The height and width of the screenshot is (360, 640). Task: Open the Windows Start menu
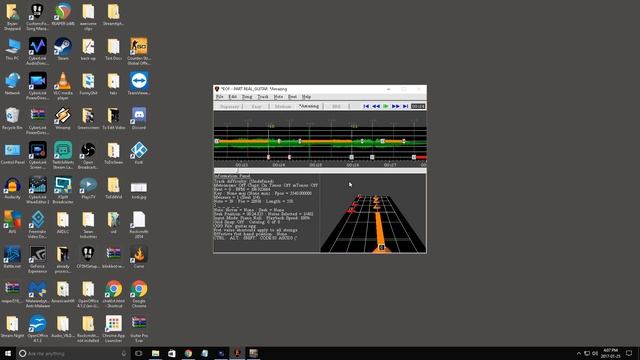point(8,353)
